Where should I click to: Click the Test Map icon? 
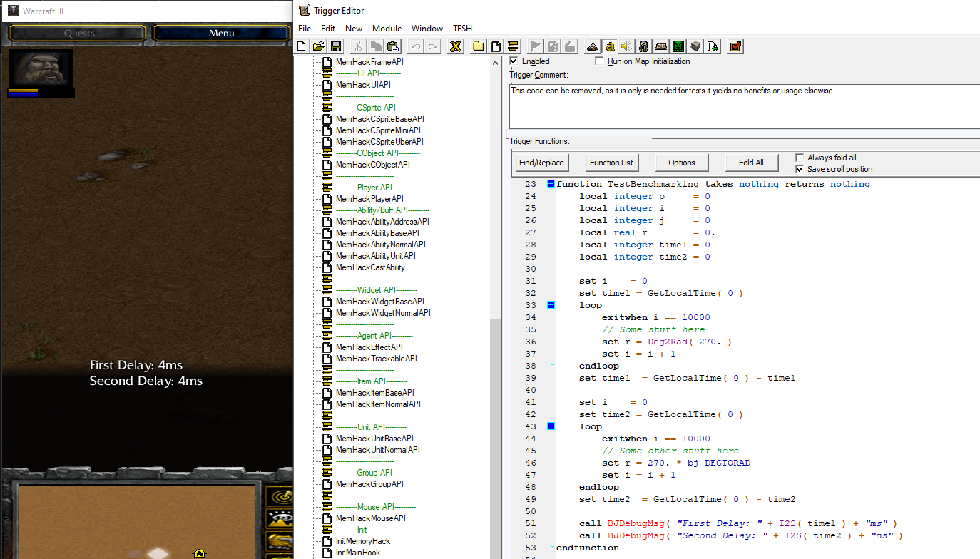click(x=735, y=46)
